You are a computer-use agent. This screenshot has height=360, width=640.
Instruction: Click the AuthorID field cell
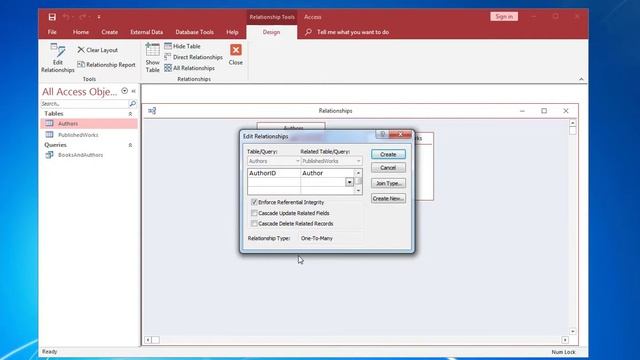(x=274, y=173)
